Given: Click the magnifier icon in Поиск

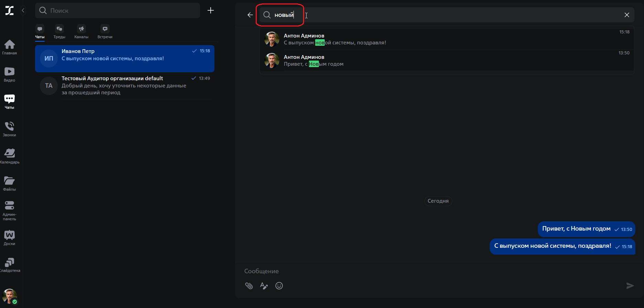Looking at the screenshot, I should point(43,11).
